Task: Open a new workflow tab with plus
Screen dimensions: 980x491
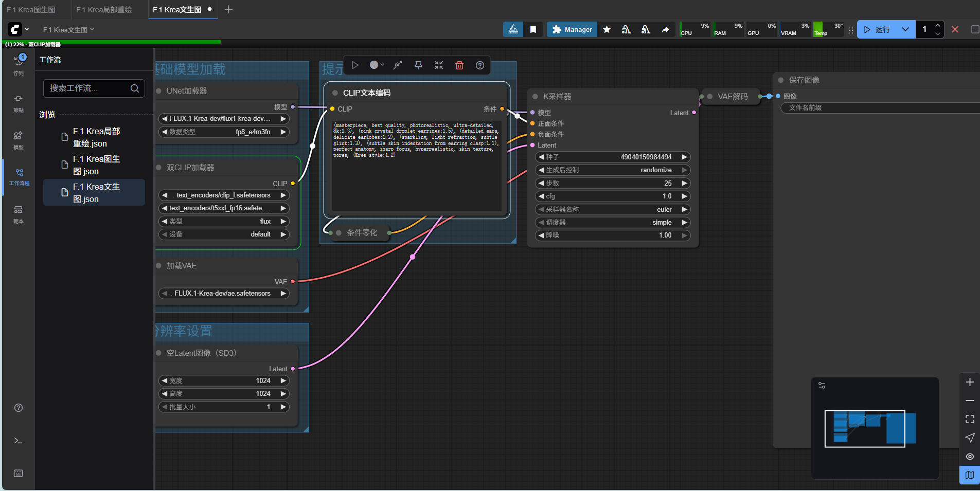Action: 229,10
